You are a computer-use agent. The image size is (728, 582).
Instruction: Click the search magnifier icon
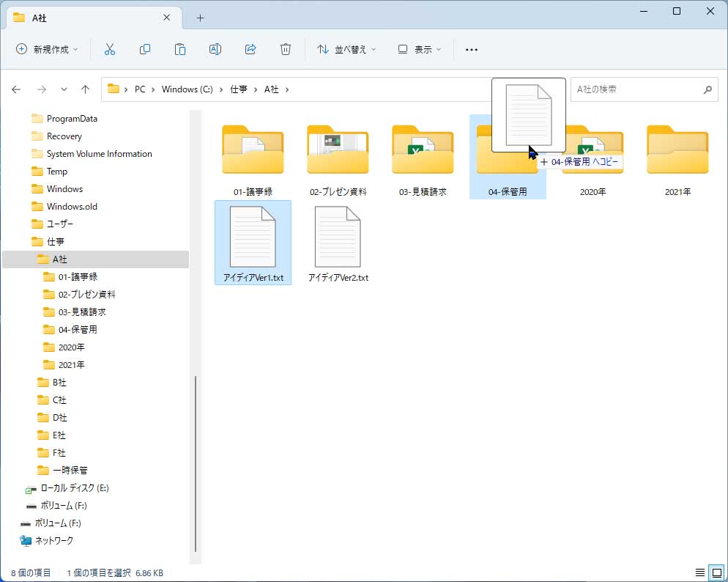[x=707, y=89]
